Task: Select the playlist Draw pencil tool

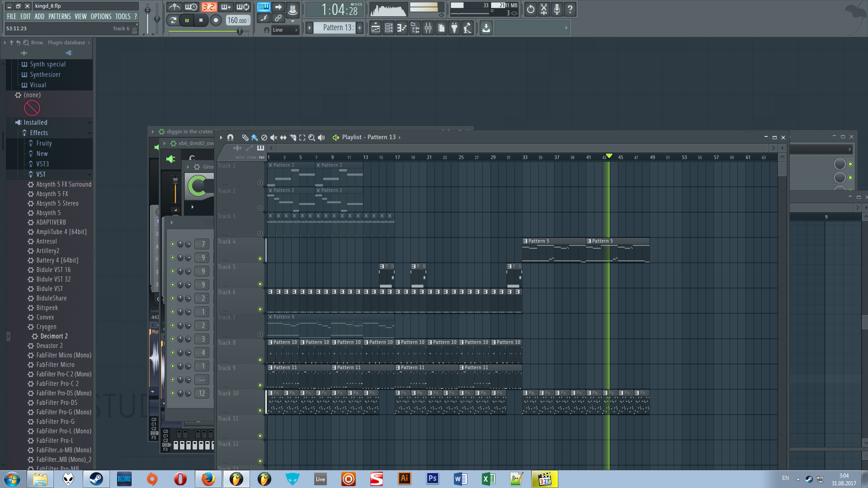Action: click(x=245, y=137)
